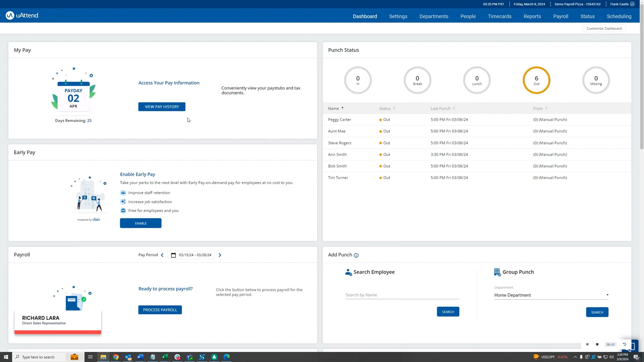Go back to the previous pay period chevron
This screenshot has height=362, width=644.
coord(162,255)
